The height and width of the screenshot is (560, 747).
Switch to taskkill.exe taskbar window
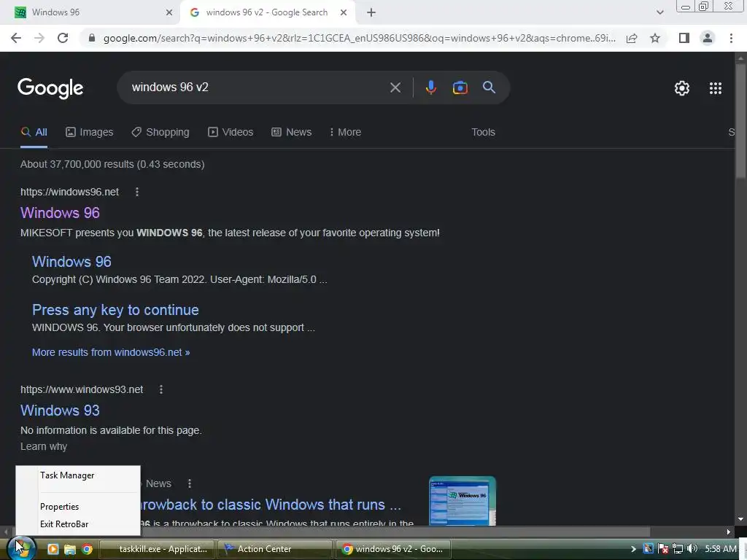tap(157, 549)
